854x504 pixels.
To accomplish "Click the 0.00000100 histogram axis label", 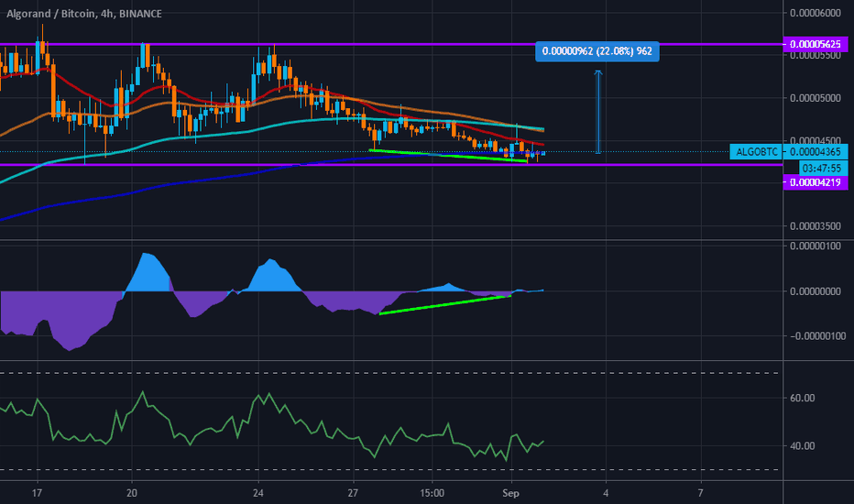I will (x=816, y=247).
